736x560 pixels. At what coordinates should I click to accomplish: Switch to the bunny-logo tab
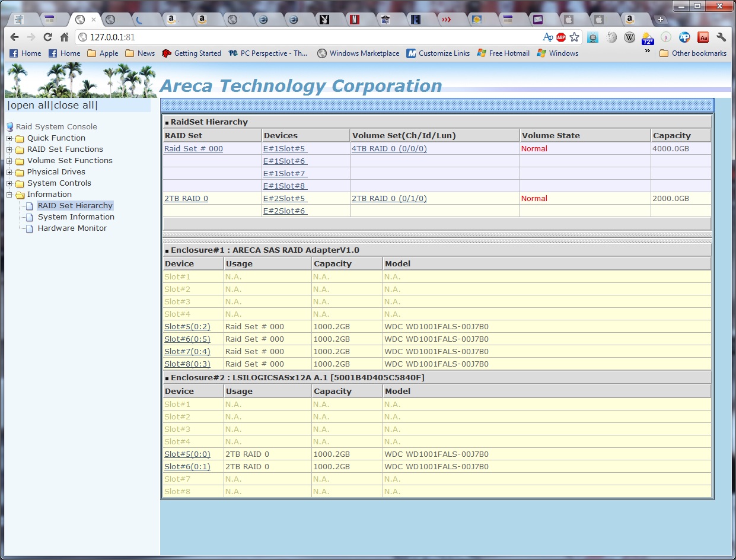(x=324, y=20)
